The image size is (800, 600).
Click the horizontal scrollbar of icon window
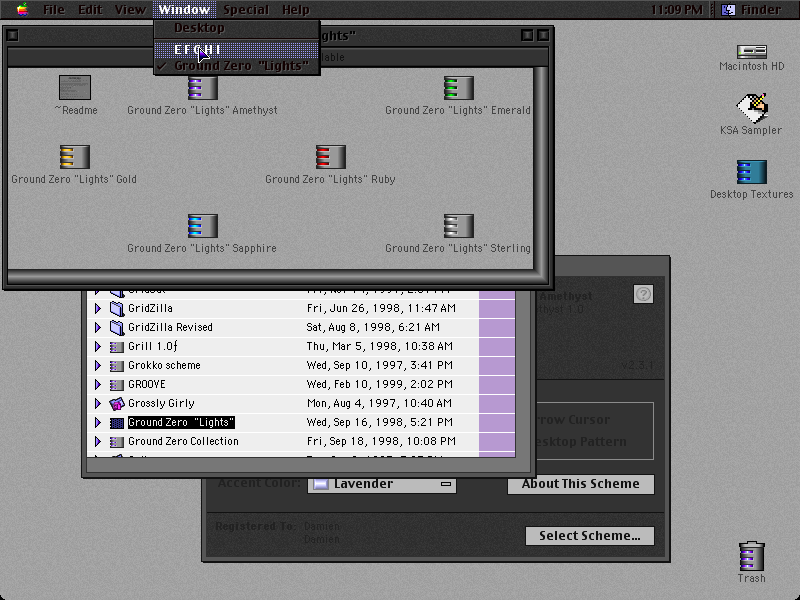270,276
